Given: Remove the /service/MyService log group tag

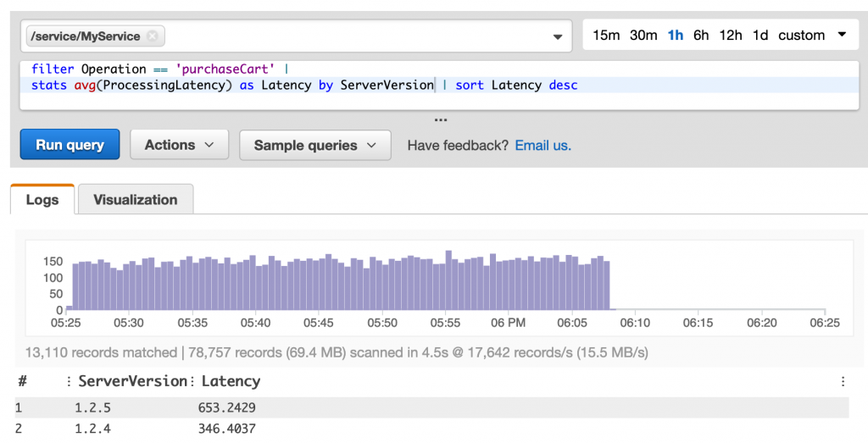Looking at the screenshot, I should coord(152,36).
